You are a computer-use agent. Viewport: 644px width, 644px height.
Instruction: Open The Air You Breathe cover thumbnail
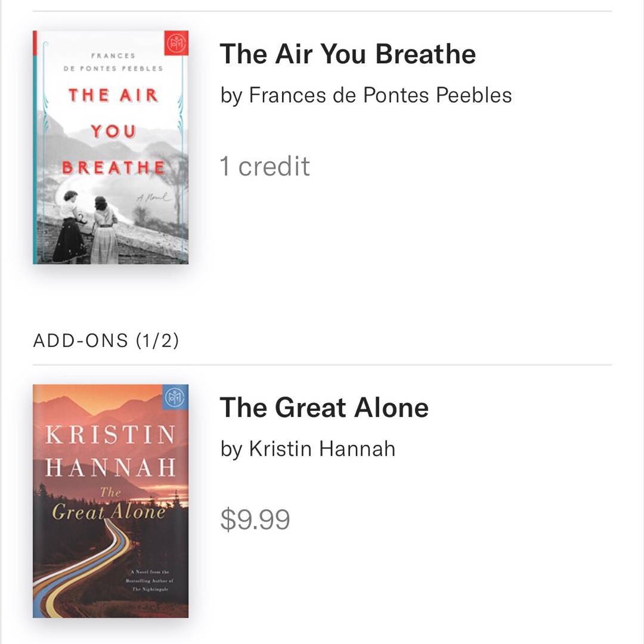tap(111, 147)
